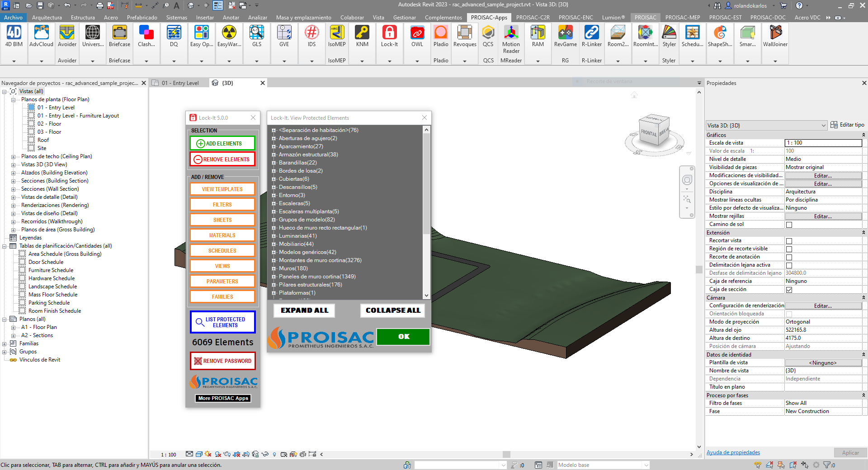The image size is (868, 470).
Task: Open the VIEW TEMPLATES option
Action: [222, 189]
